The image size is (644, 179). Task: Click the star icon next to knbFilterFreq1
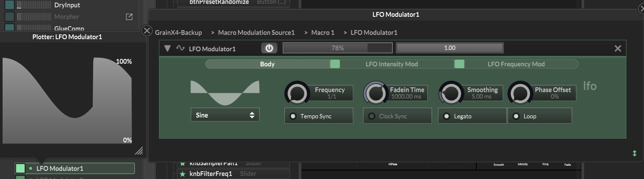(182, 174)
